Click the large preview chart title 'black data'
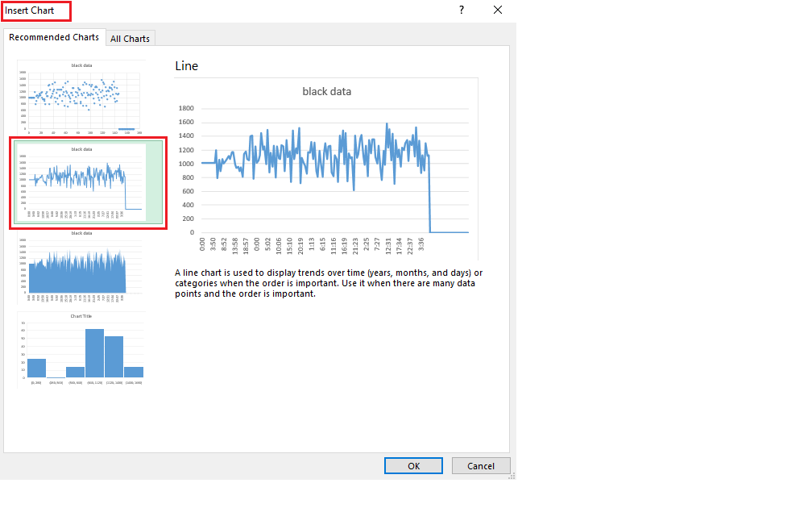The image size is (812, 508). pos(326,91)
